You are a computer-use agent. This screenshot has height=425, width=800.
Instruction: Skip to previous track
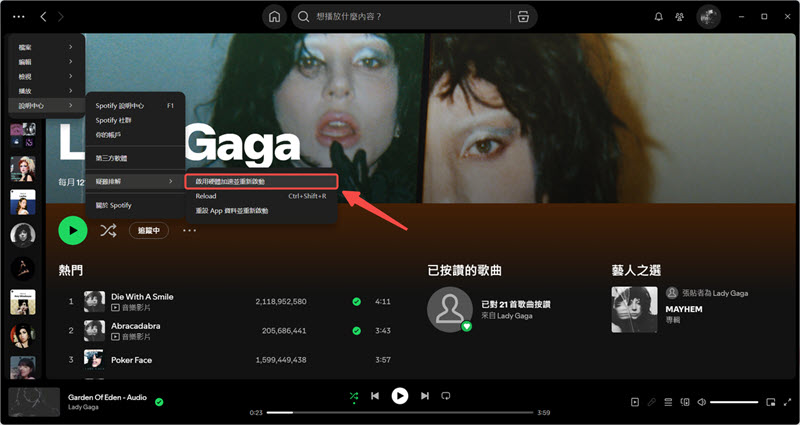tap(375, 396)
